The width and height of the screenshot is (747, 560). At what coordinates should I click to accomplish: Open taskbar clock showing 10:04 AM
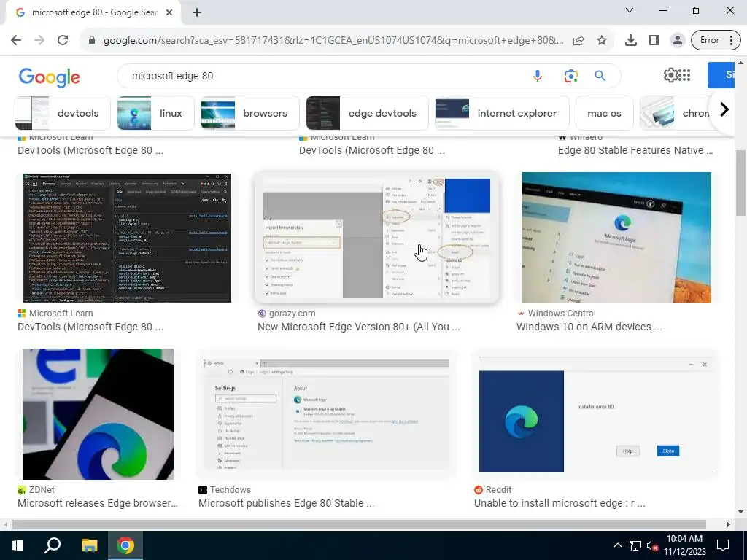[684, 545]
